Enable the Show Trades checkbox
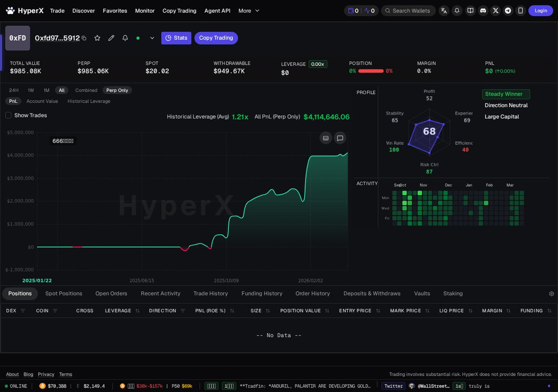The height and width of the screenshot is (392, 558). [x=8, y=115]
